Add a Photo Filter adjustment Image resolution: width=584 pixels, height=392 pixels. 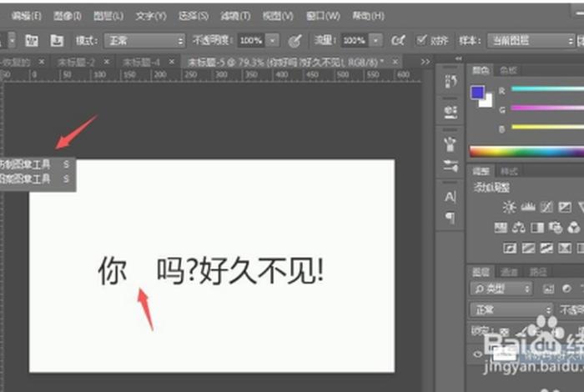(x=556, y=228)
